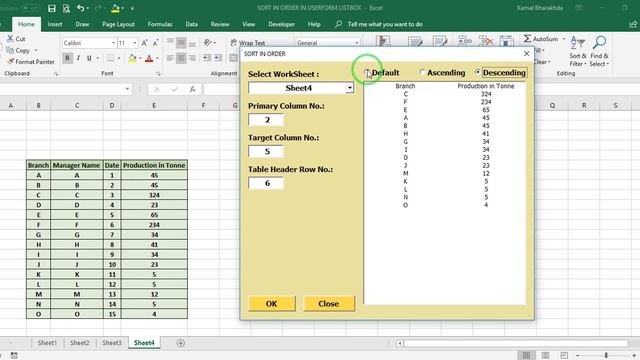Expand the Name Box dropdown arrow

127,89
